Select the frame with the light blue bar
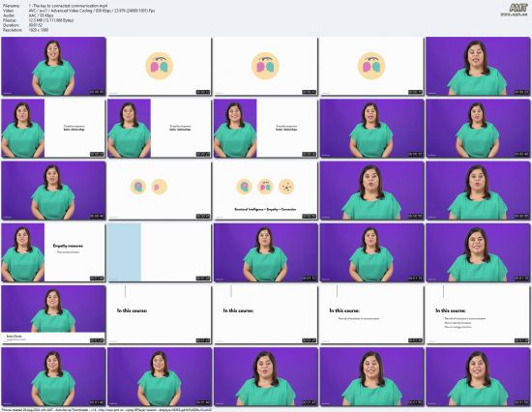The image size is (532, 412). click(160, 252)
